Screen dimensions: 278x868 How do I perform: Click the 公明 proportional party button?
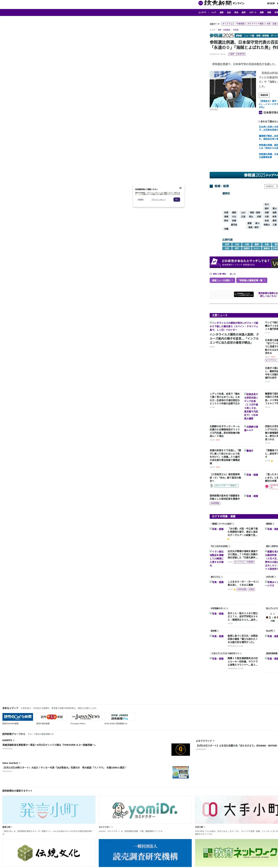coord(247,244)
